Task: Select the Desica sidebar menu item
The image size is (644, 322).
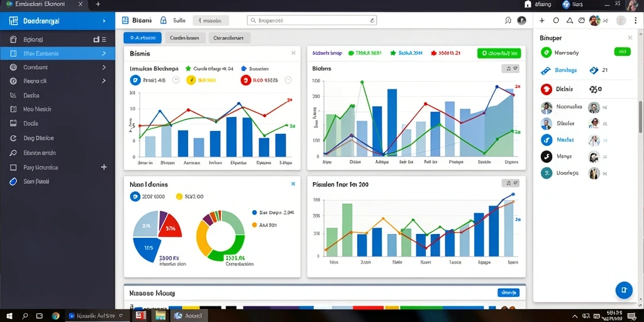Action: [x=57, y=96]
